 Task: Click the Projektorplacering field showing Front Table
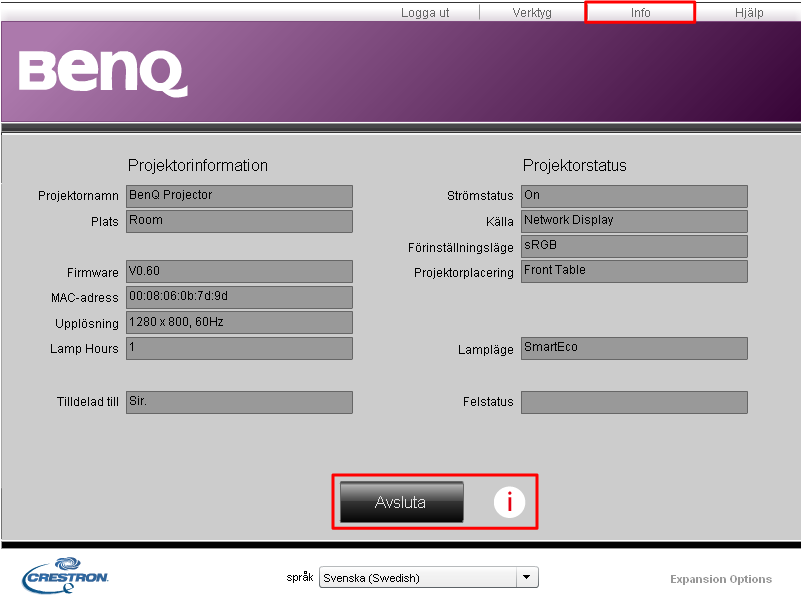click(634, 271)
